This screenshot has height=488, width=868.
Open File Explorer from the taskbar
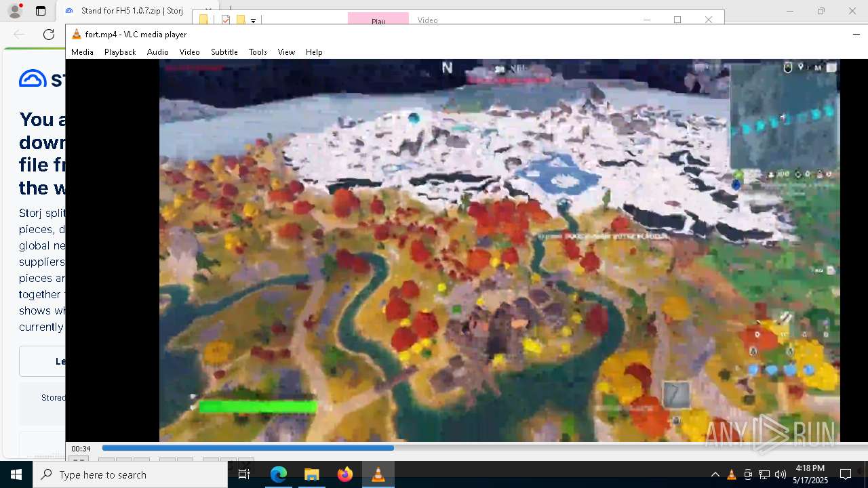[311, 474]
